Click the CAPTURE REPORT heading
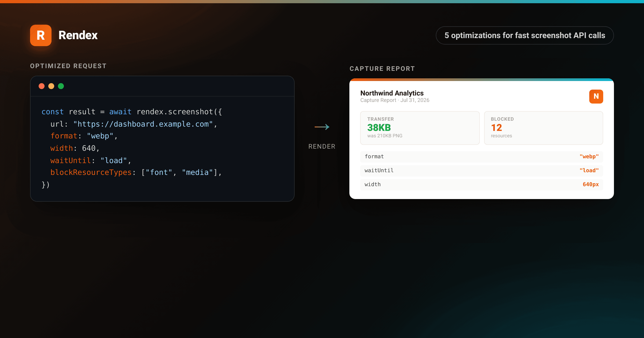This screenshot has height=338, width=644. (x=382, y=69)
